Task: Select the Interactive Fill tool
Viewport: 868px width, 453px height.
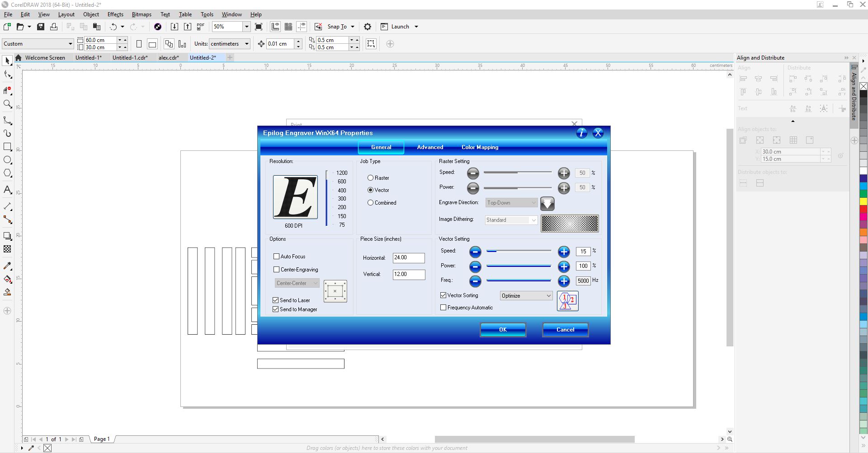Action: pyautogui.click(x=7, y=279)
